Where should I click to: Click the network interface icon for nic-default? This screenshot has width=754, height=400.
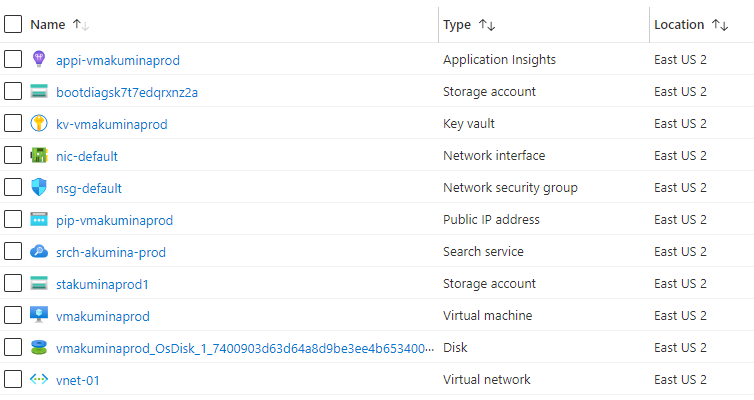(39, 156)
